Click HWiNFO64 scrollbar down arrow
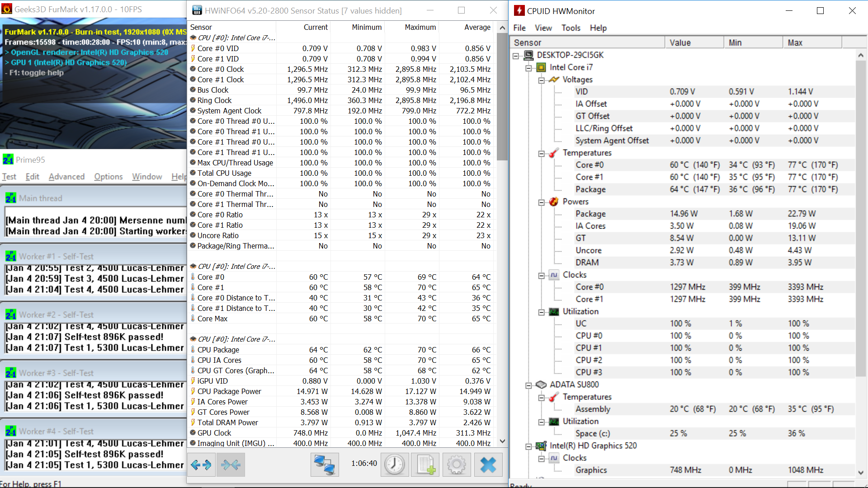Image resolution: width=868 pixels, height=488 pixels. pyautogui.click(x=502, y=441)
